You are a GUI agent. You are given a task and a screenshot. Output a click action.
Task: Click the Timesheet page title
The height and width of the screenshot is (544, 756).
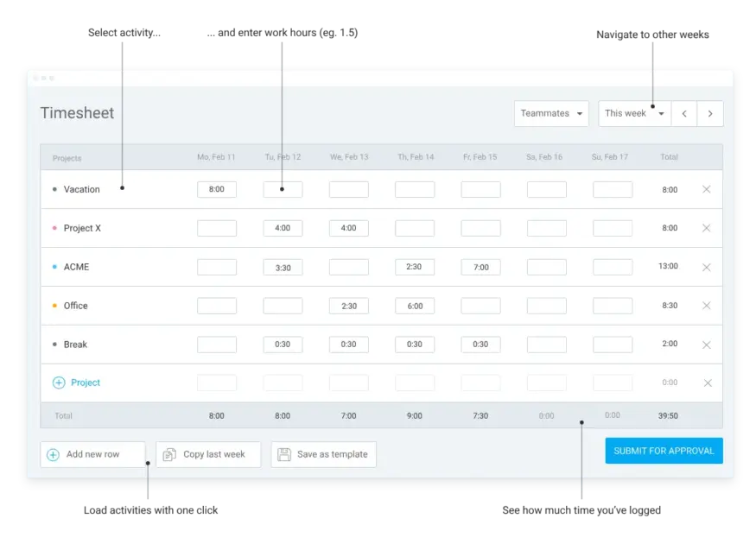click(x=77, y=113)
